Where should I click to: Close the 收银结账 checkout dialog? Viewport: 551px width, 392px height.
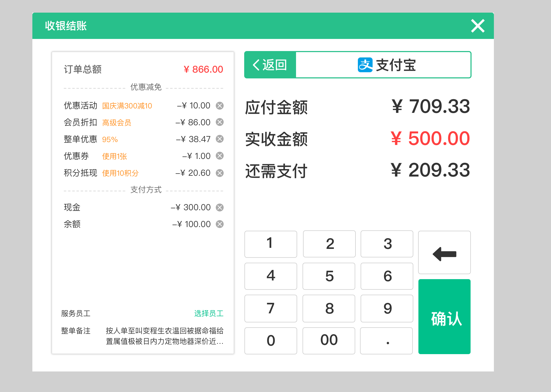(478, 26)
